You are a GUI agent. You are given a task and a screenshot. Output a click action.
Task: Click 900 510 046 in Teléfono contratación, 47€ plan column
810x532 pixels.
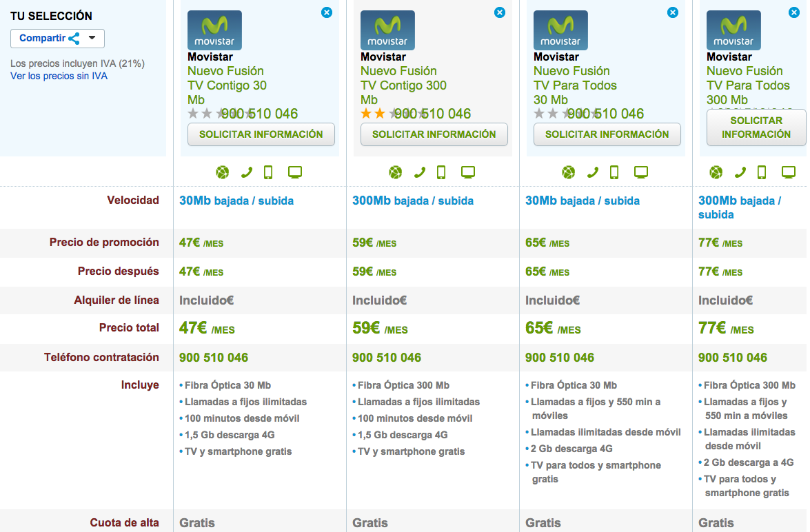tap(213, 358)
